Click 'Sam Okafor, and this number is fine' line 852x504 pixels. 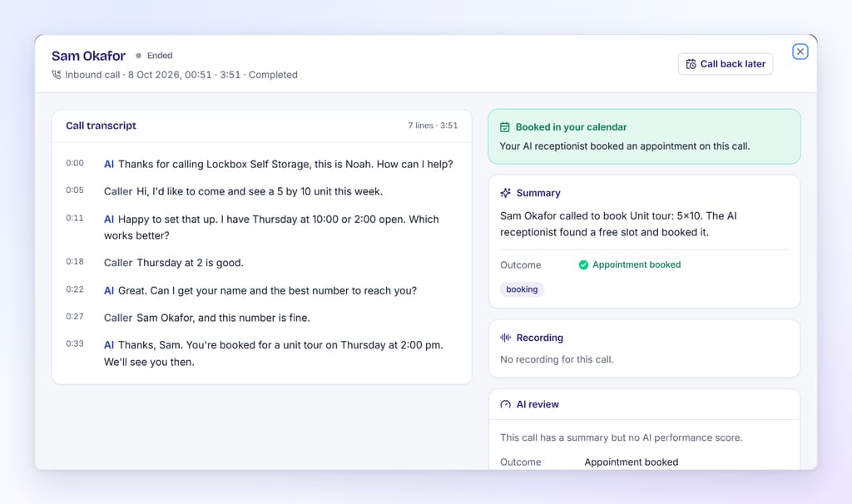coord(207,318)
